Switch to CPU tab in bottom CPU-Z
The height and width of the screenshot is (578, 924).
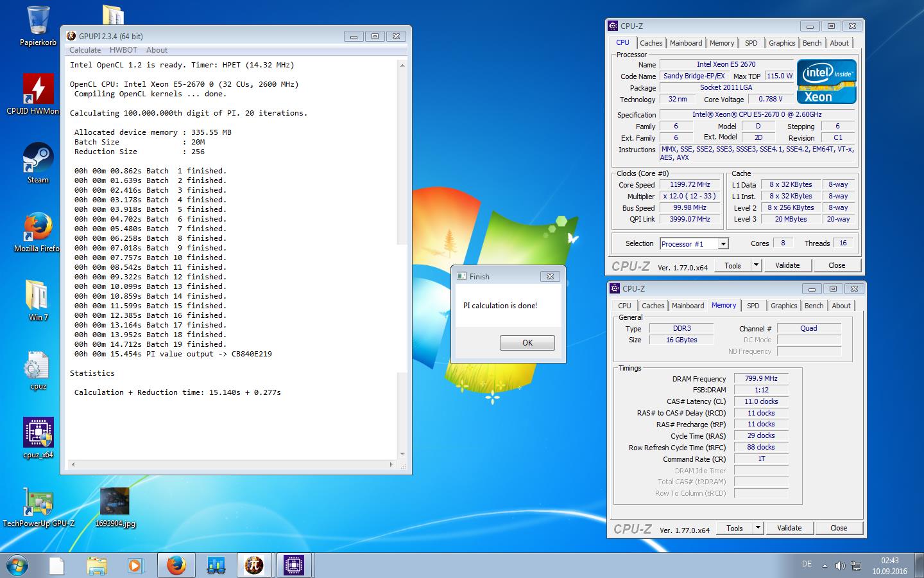(624, 306)
